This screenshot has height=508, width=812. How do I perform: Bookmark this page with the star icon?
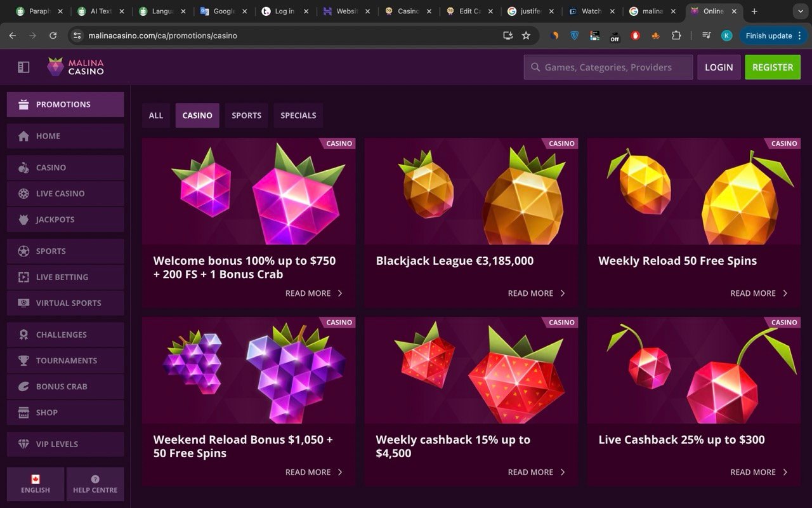click(526, 36)
